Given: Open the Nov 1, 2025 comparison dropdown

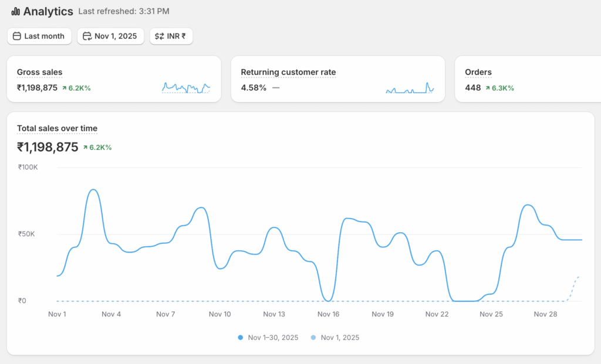Looking at the screenshot, I should [x=110, y=36].
